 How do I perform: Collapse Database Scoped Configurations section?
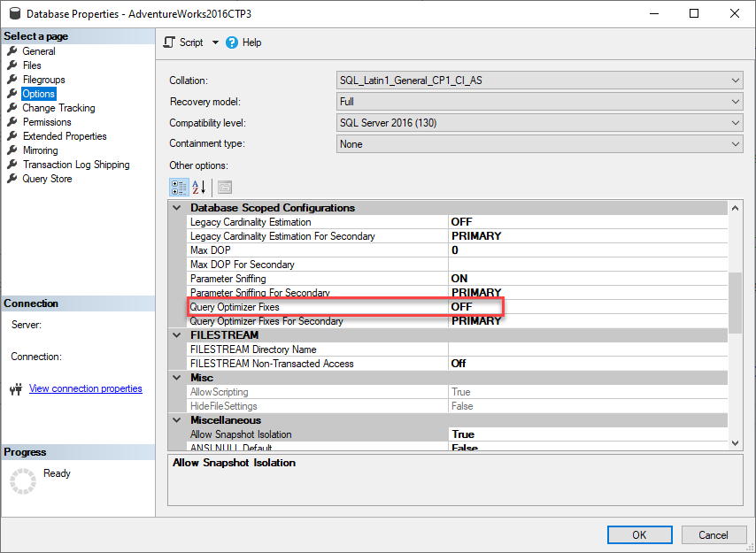177,208
